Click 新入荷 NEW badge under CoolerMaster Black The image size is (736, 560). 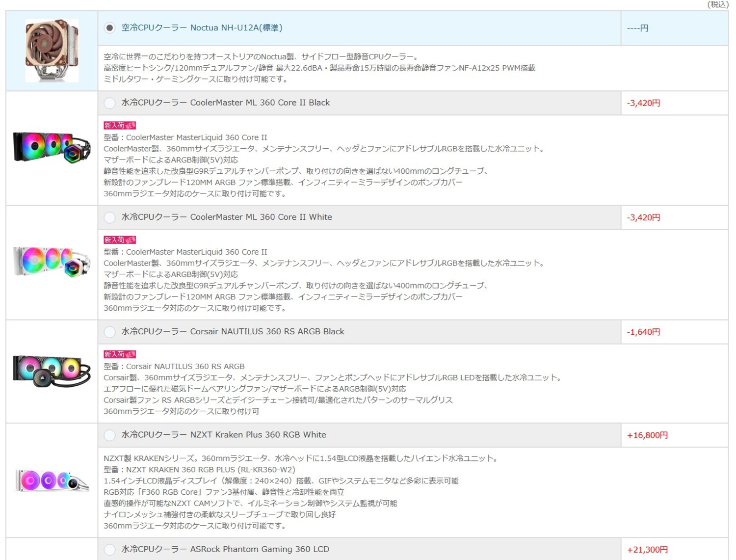(x=120, y=126)
